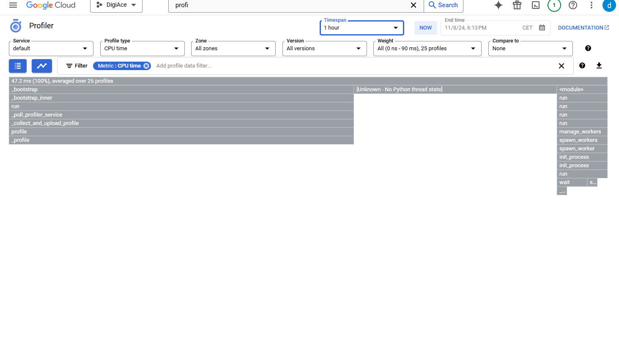Open the account avatar labeled d
The image size is (619, 364).
point(609,5)
